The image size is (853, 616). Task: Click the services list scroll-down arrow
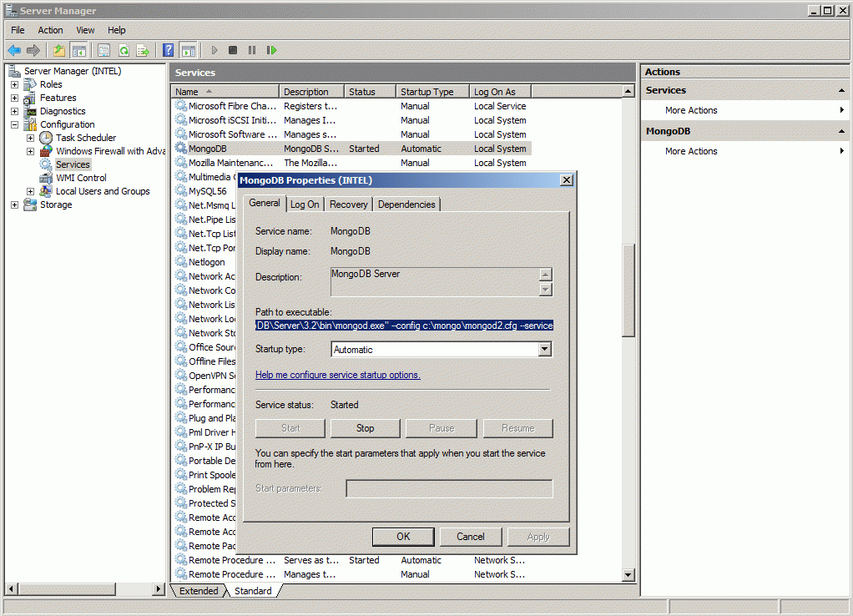(628, 574)
